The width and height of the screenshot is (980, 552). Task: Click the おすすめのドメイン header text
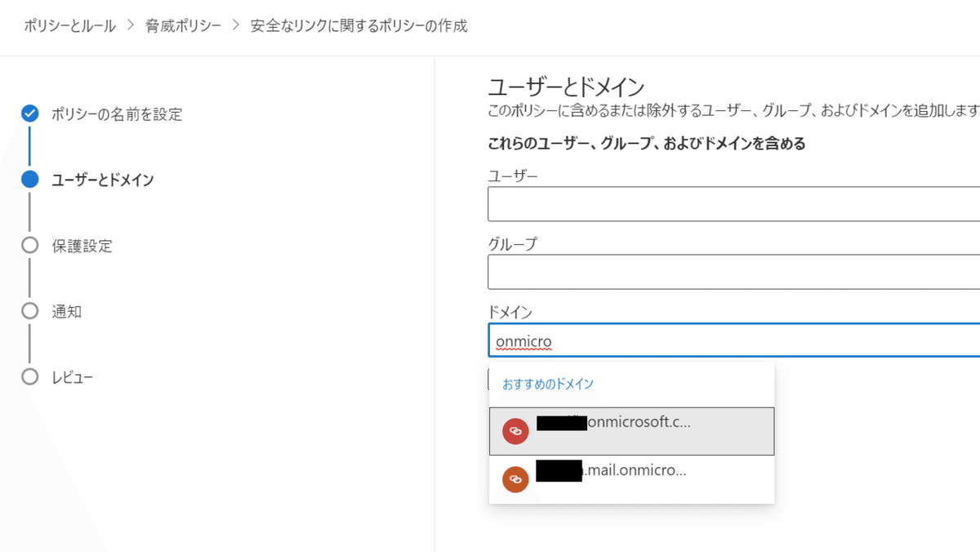[x=548, y=384]
